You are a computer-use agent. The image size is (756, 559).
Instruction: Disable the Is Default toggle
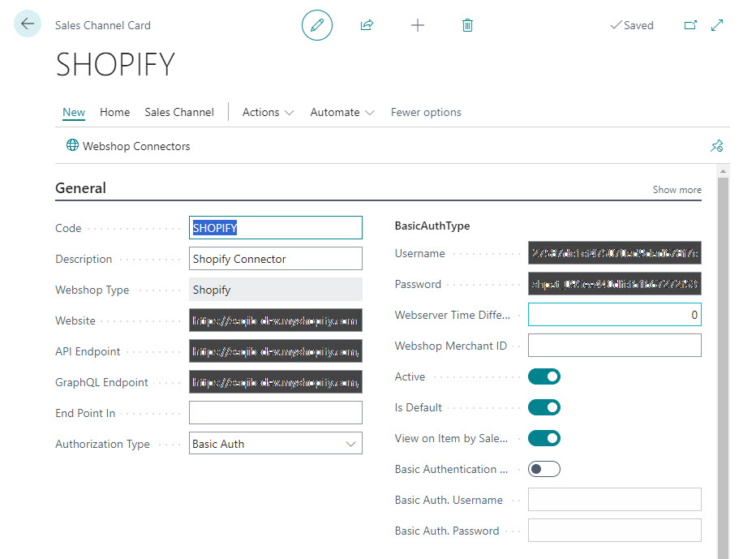[543, 407]
